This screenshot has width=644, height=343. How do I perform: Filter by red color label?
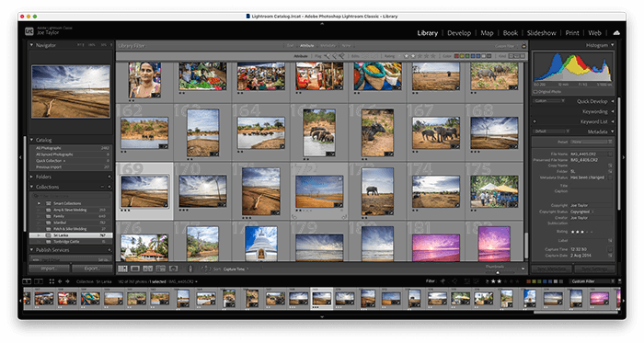456,56
